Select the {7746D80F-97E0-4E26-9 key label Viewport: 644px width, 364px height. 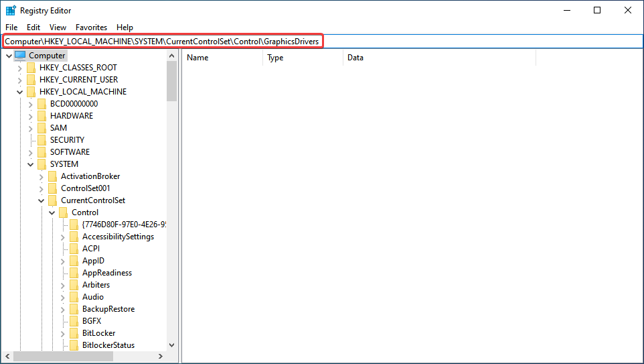click(124, 224)
